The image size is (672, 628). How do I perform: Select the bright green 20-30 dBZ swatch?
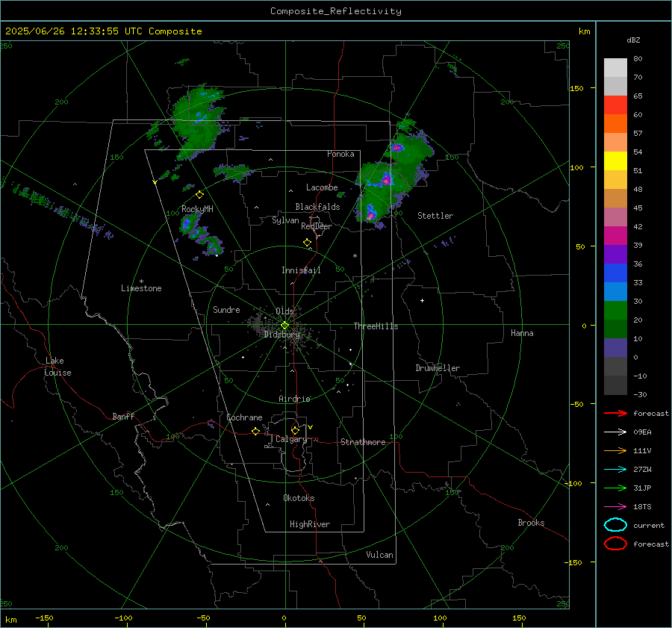point(615,311)
